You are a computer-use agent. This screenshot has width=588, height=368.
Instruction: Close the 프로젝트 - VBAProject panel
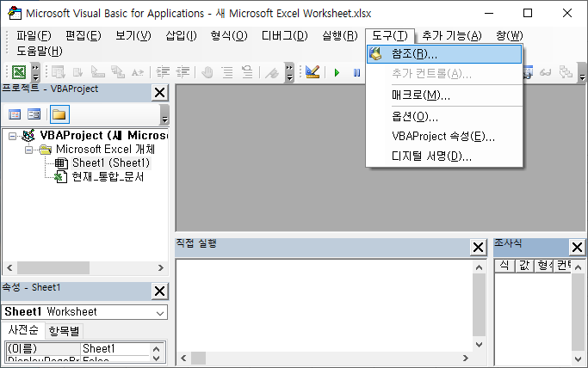160,93
